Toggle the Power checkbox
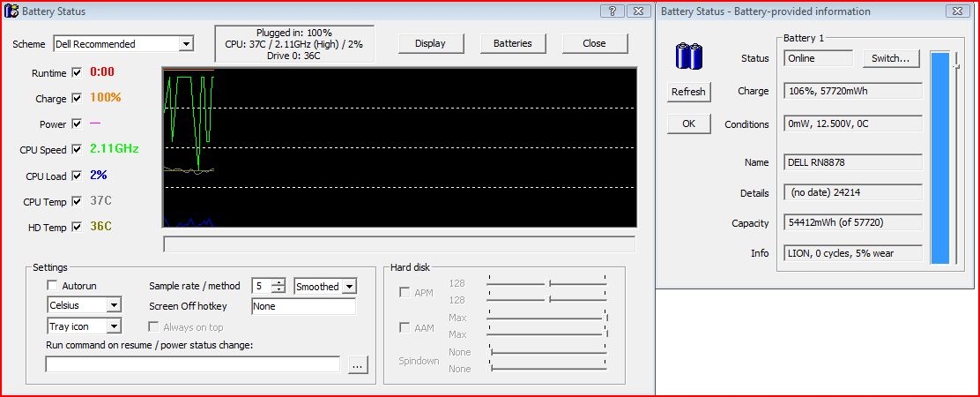This screenshot has height=397, width=980. tap(77, 124)
